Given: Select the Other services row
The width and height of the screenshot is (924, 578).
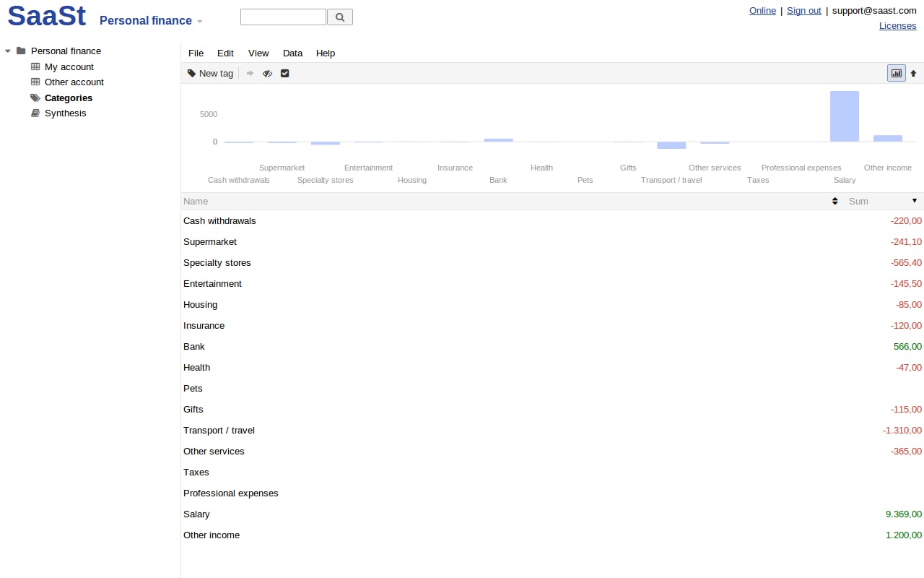Looking at the screenshot, I should coord(552,452).
